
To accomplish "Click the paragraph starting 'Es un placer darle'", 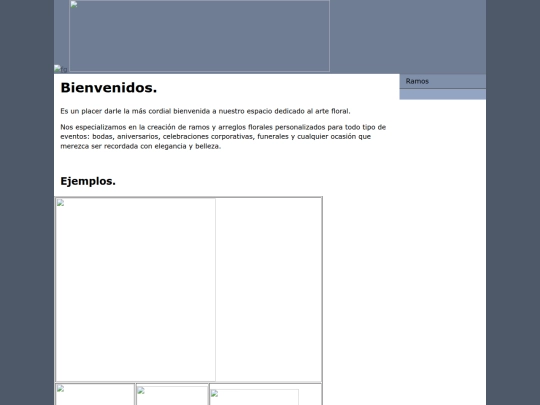I will (205, 111).
